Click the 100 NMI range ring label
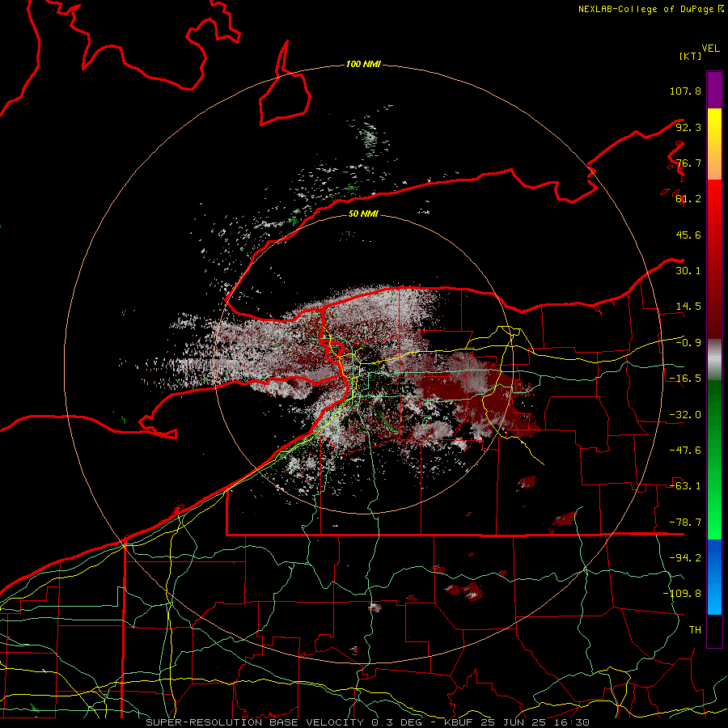Screen dimensions: 728x728 pos(363,64)
